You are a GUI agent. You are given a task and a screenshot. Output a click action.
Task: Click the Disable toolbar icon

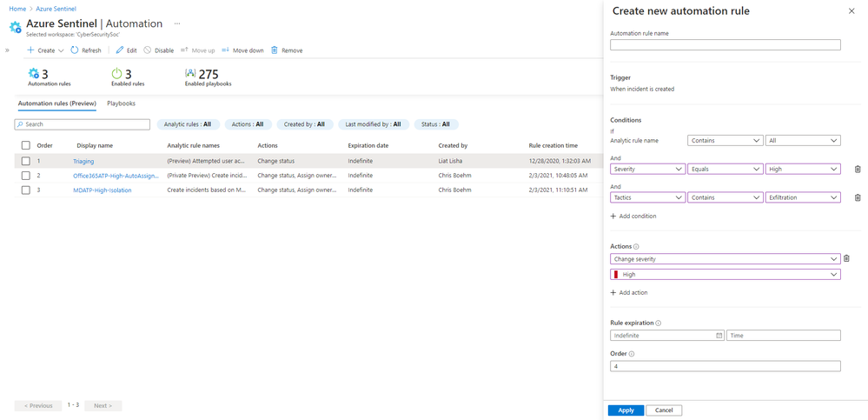(147, 50)
